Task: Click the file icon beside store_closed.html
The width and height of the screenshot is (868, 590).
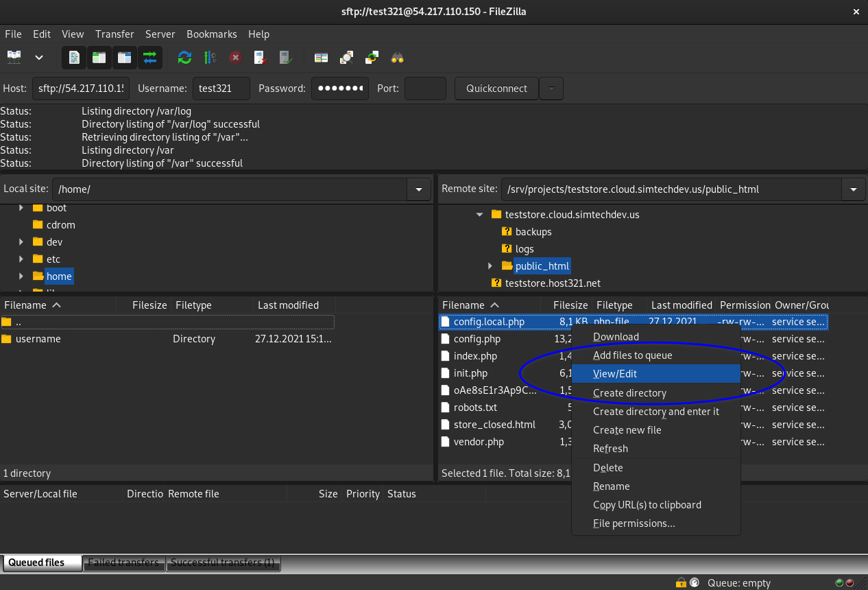Action: click(445, 425)
